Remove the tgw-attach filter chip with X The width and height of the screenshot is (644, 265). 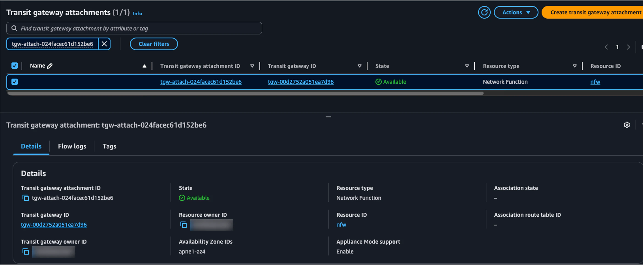point(104,44)
